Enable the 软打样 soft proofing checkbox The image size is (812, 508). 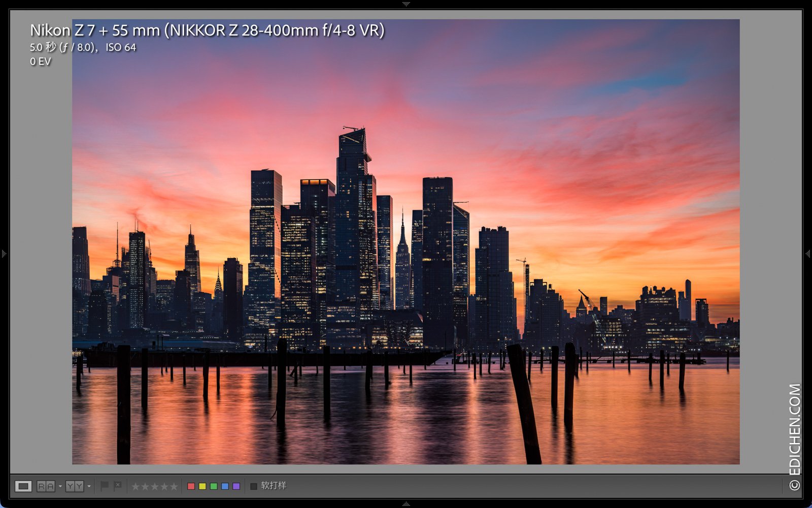(x=254, y=486)
